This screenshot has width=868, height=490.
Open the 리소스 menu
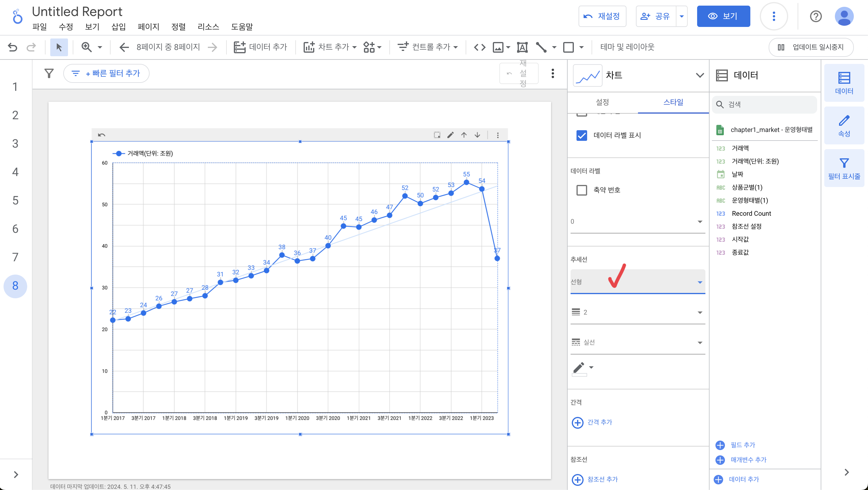(x=208, y=27)
